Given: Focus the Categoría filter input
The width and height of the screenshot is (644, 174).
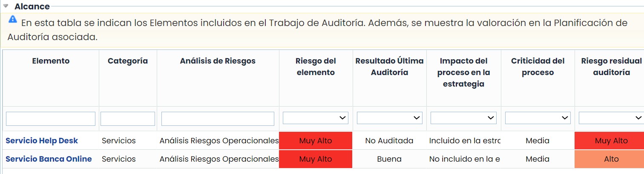Looking at the screenshot, I should coord(128,119).
